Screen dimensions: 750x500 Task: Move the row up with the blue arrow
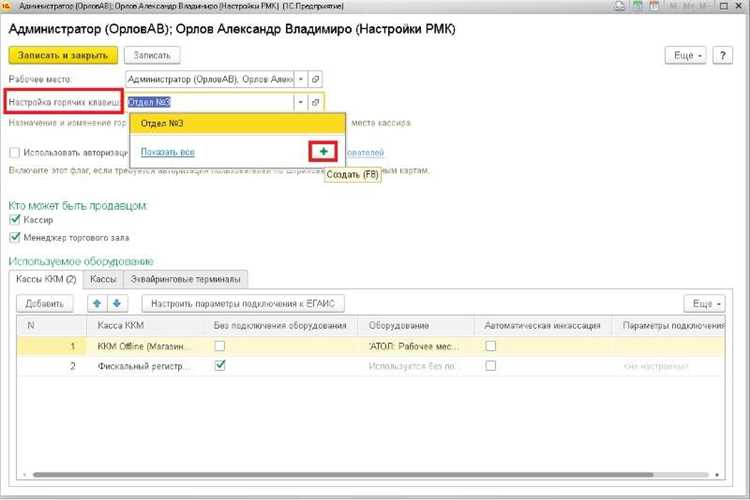tap(97, 303)
